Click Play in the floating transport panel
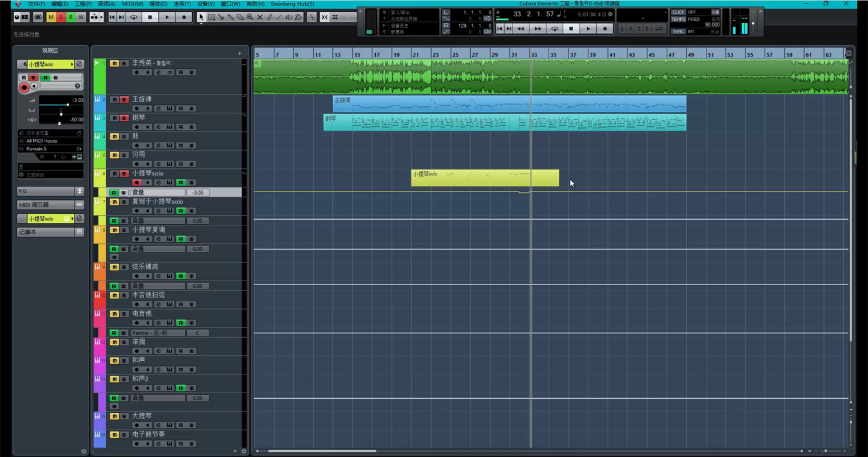The height and width of the screenshot is (457, 868). (x=588, y=28)
